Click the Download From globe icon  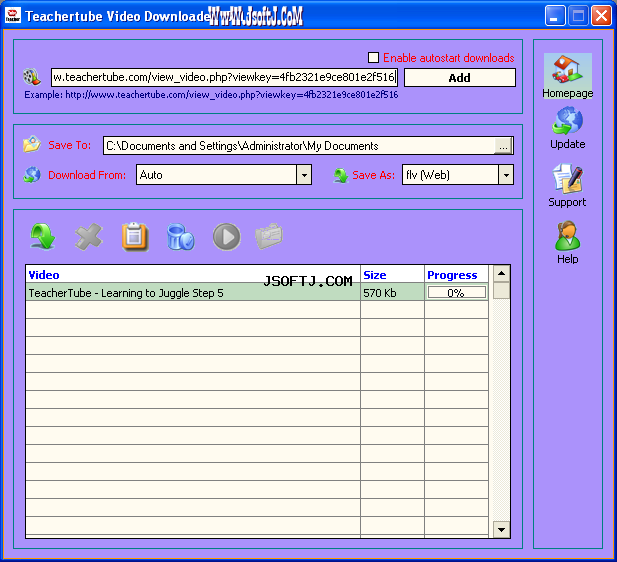click(x=32, y=175)
